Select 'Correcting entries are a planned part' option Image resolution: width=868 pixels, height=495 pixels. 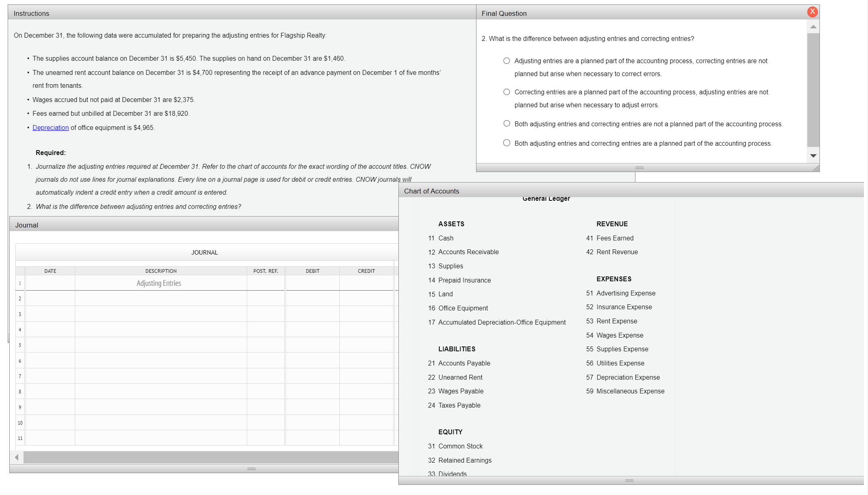506,92
